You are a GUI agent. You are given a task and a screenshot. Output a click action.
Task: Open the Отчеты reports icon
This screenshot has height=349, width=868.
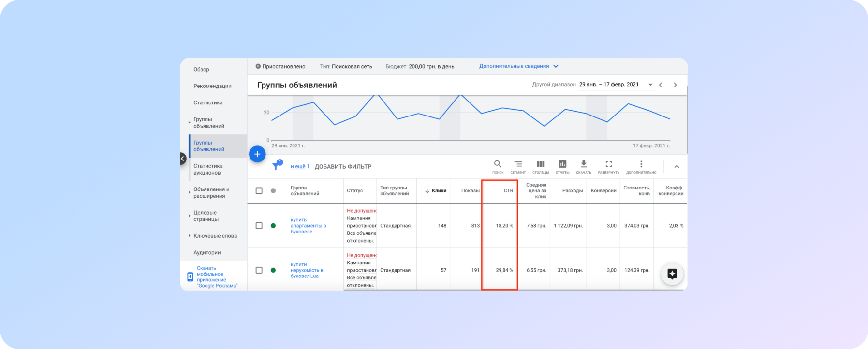pos(562,164)
